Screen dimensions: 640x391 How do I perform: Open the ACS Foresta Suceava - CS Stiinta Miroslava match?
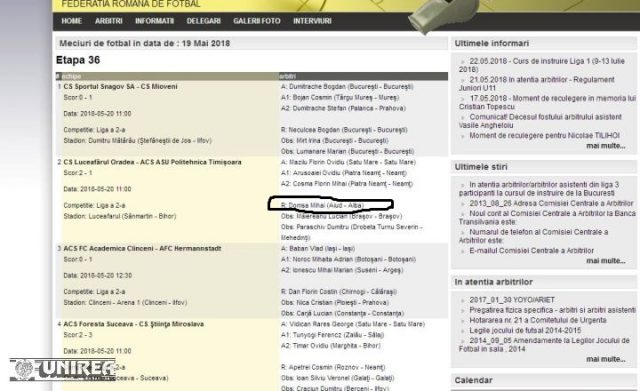(133, 324)
